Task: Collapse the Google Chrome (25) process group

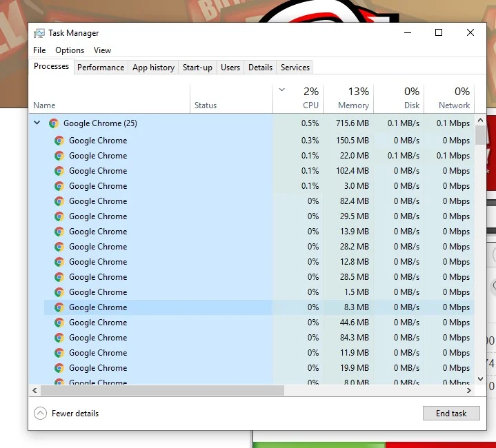Action: coord(37,123)
